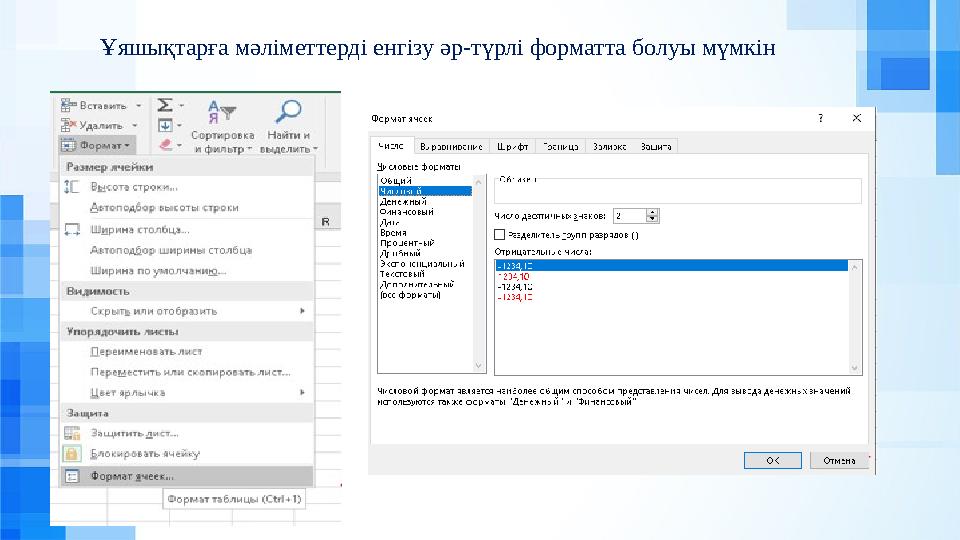Switch to the Граница tab
The height and width of the screenshot is (540, 960).
(560, 146)
